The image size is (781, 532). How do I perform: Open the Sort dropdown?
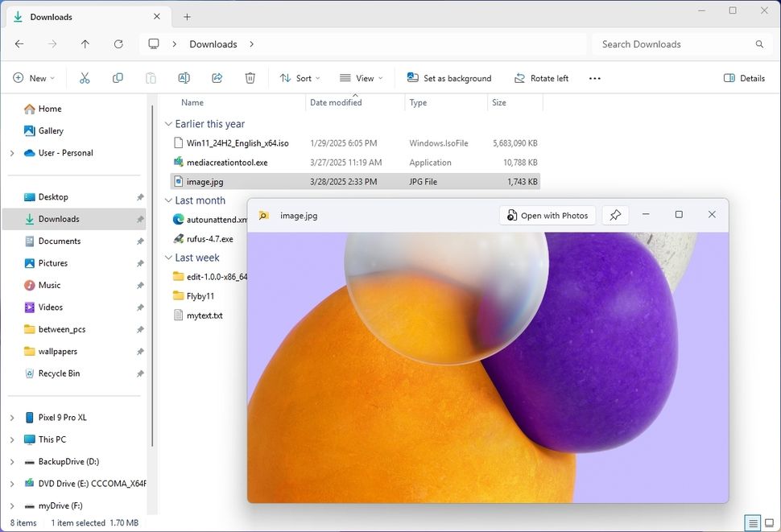[300, 78]
